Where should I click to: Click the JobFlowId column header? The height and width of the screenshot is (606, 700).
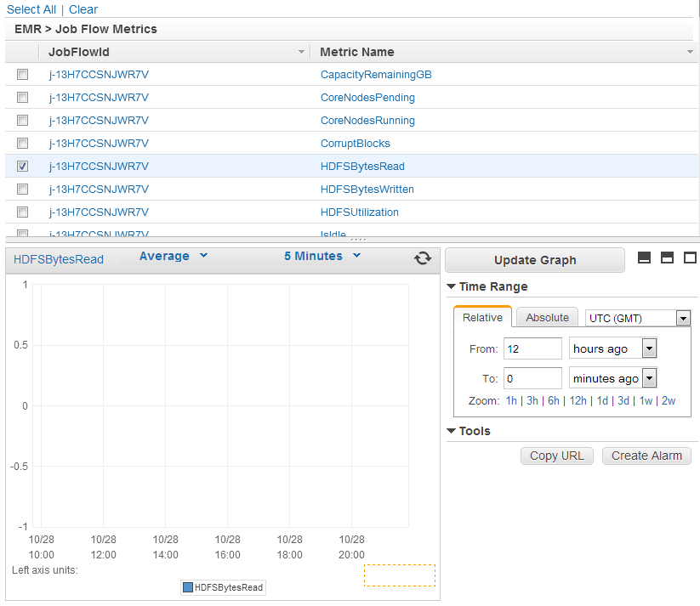click(x=79, y=52)
